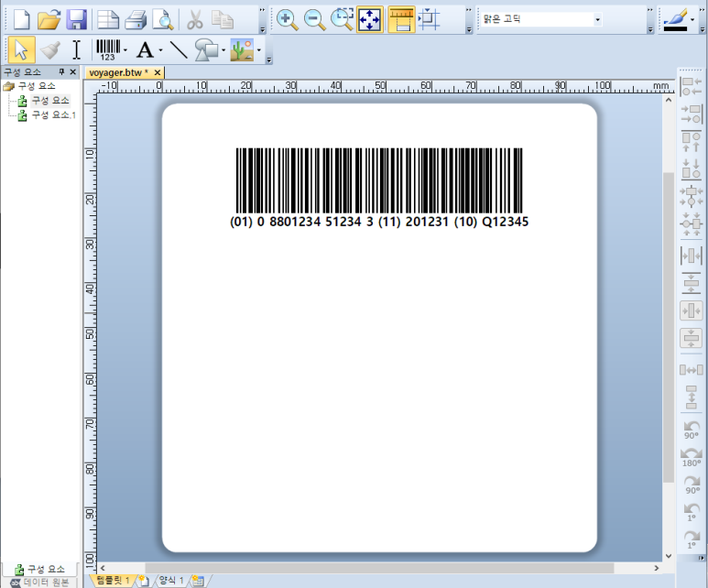Click horizontal scrollbar right arrow
The width and height of the screenshot is (708, 588).
pyautogui.click(x=657, y=568)
